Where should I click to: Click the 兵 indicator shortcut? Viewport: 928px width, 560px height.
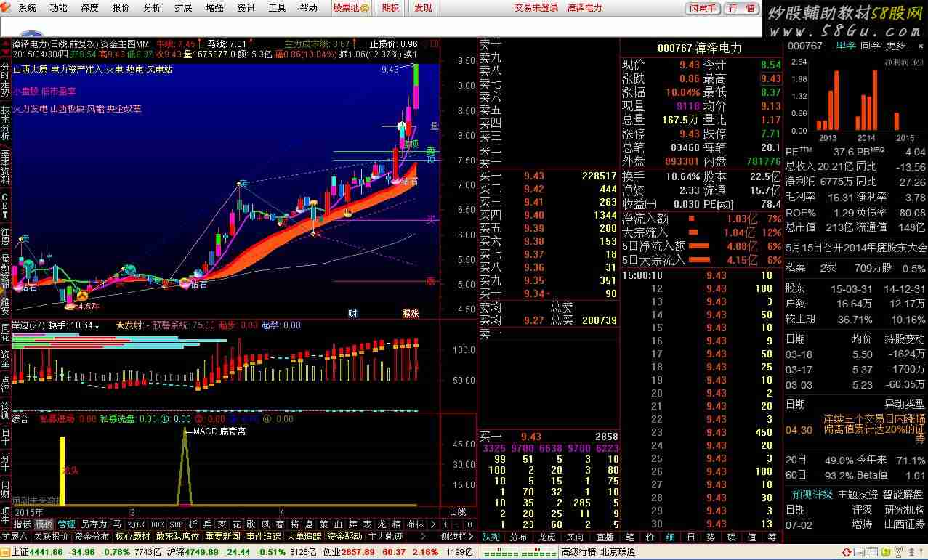(x=207, y=524)
